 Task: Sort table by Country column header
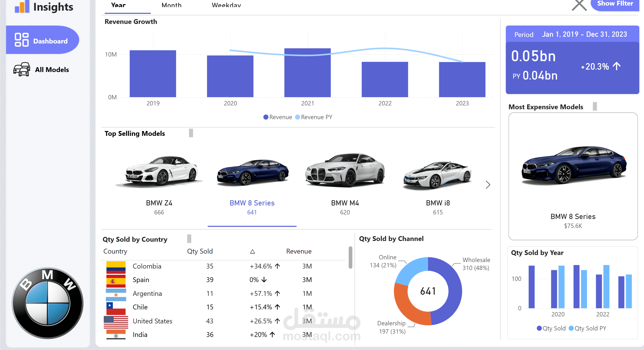click(115, 251)
